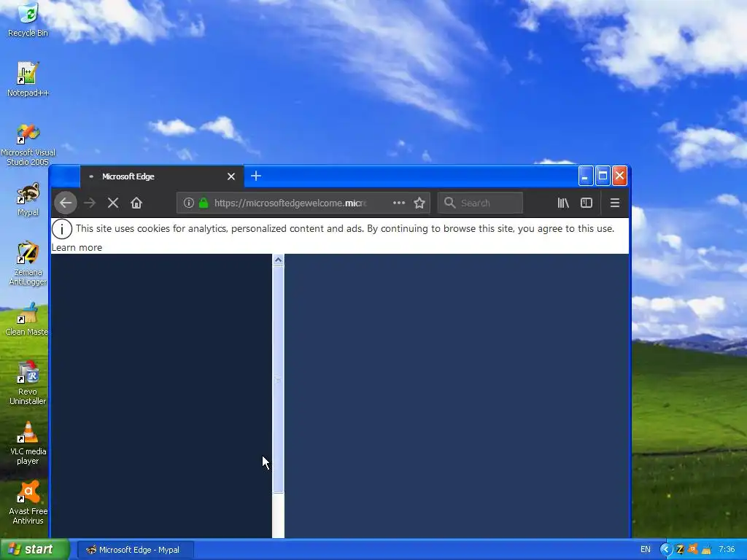Click the Zemana tray icon
Screen dimensions: 747x560
(681, 550)
